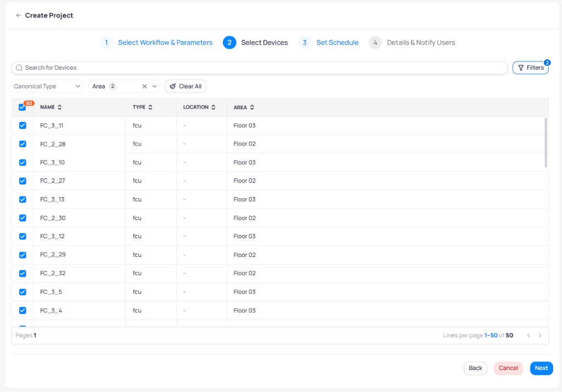Sort by LOCATION column arrows
Viewport: 562px width, 392px height.
pyautogui.click(x=213, y=107)
